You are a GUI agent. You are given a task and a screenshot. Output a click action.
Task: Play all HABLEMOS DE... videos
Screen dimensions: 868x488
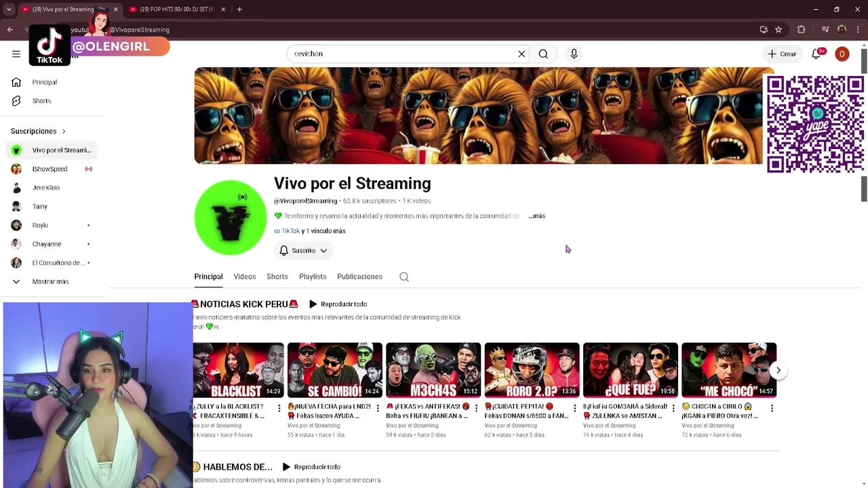312,467
